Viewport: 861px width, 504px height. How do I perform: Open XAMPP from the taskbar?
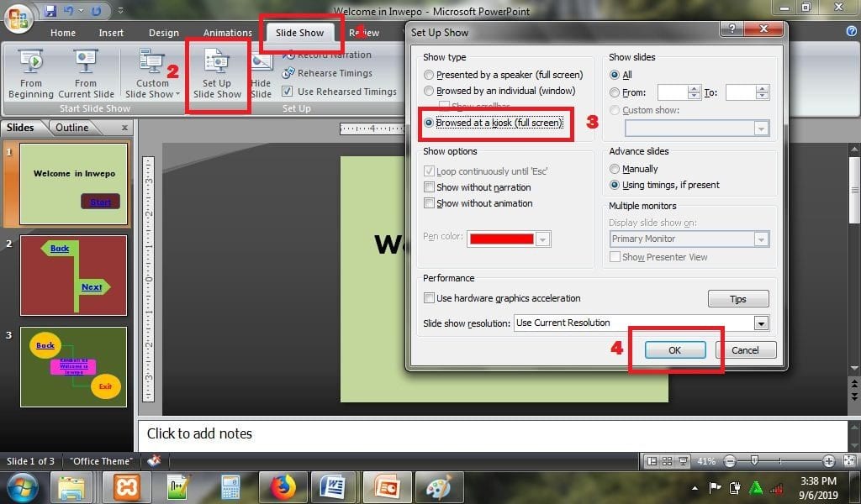coord(126,487)
